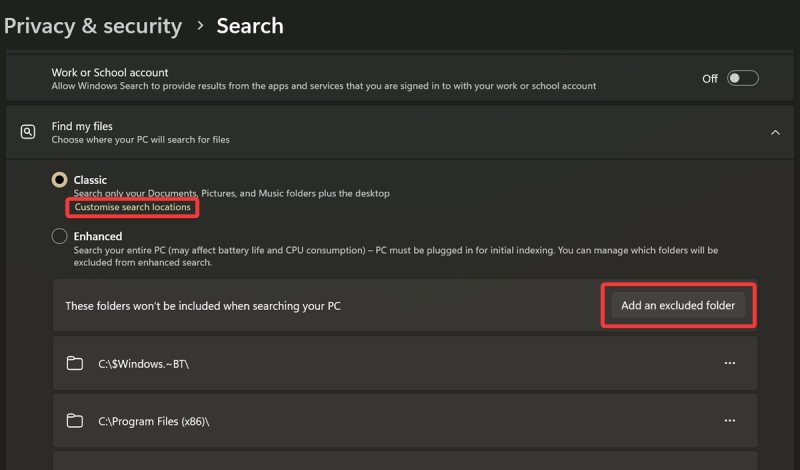Click the Find my files header label

pyautogui.click(x=82, y=126)
